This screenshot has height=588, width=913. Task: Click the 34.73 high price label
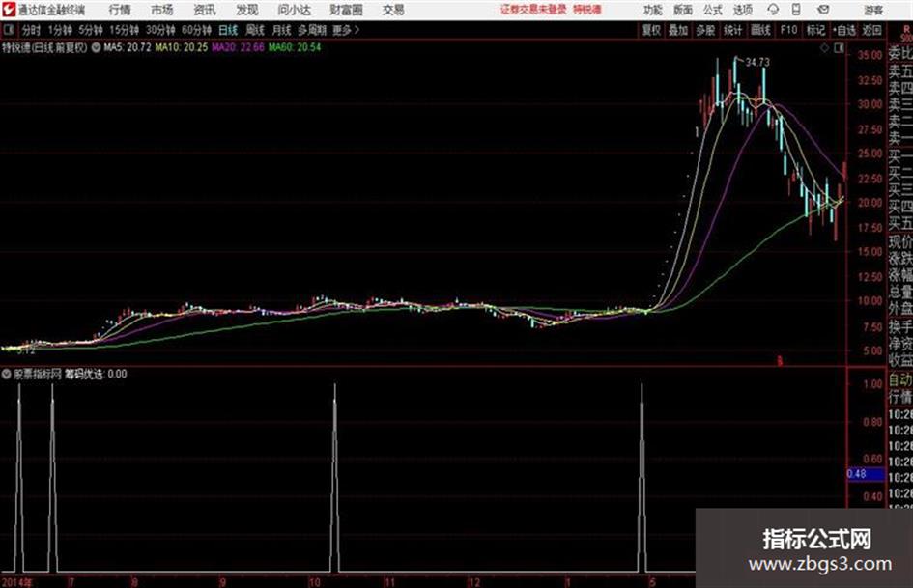(x=756, y=63)
